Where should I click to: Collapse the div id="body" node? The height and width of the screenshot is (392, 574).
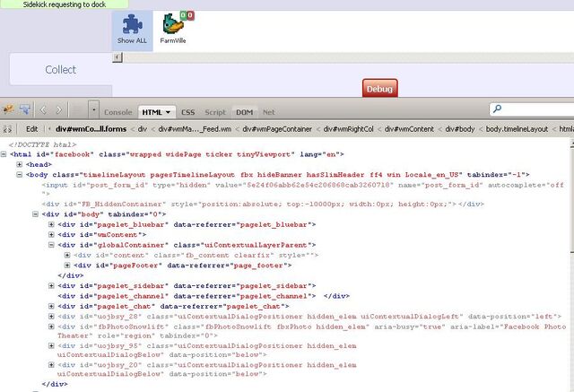click(x=36, y=214)
